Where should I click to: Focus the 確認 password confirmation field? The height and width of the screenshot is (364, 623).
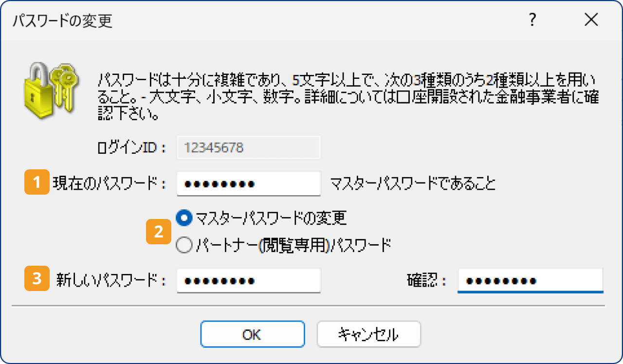(530, 280)
